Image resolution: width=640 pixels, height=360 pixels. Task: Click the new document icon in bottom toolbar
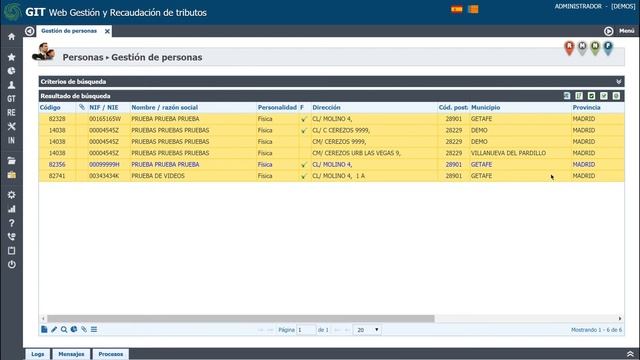point(44,329)
